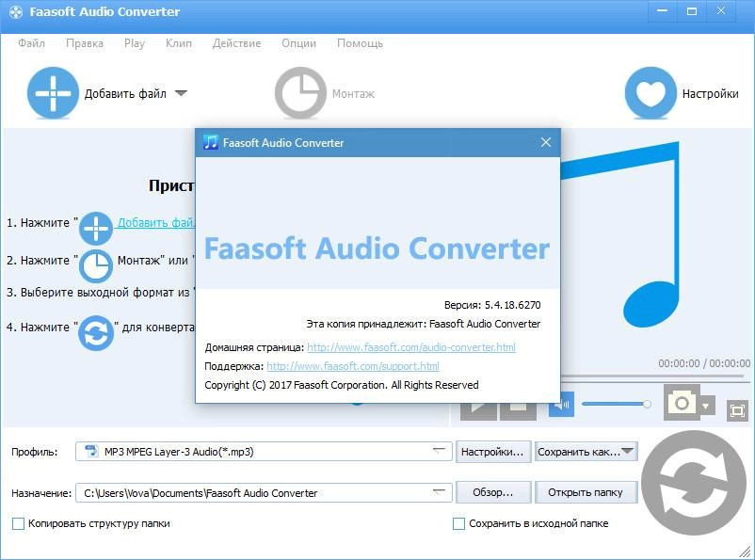Screen dimensions: 755x560
Task: Minimize the main Faasoft window
Action: 663,10
